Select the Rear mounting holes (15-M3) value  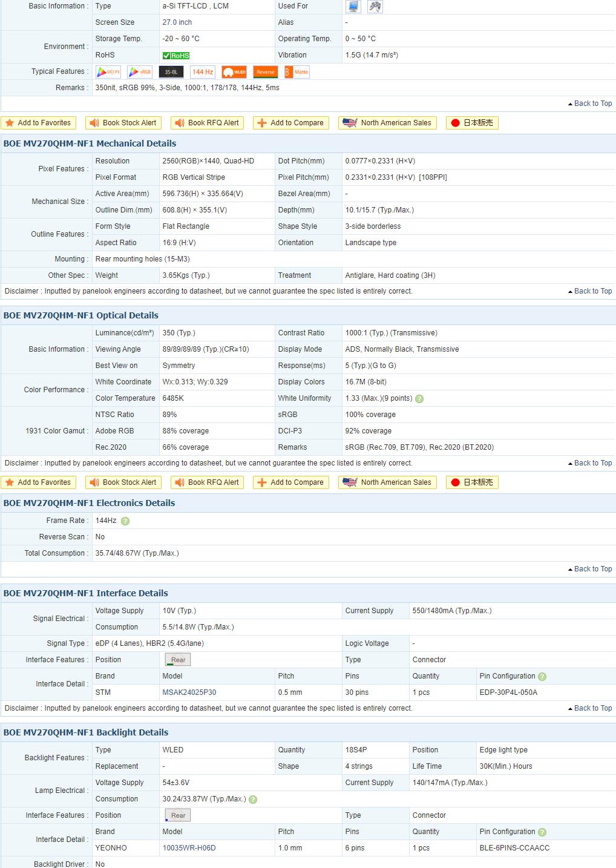pos(142,259)
